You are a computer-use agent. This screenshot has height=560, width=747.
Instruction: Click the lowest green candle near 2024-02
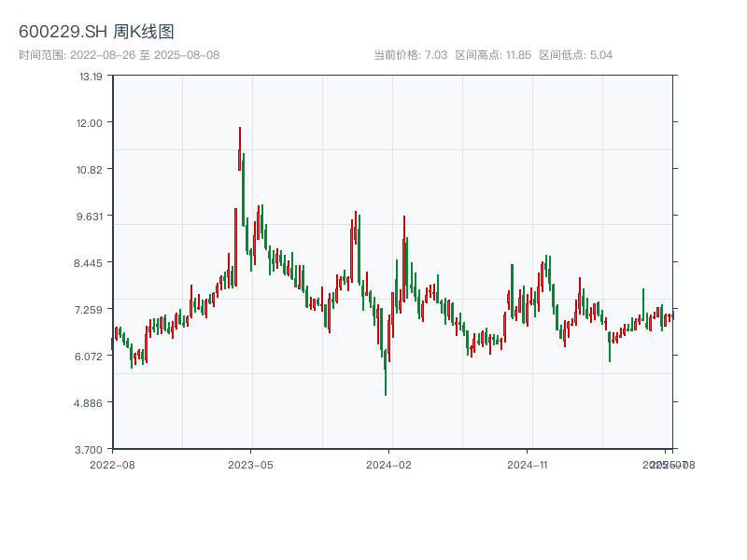point(386,373)
